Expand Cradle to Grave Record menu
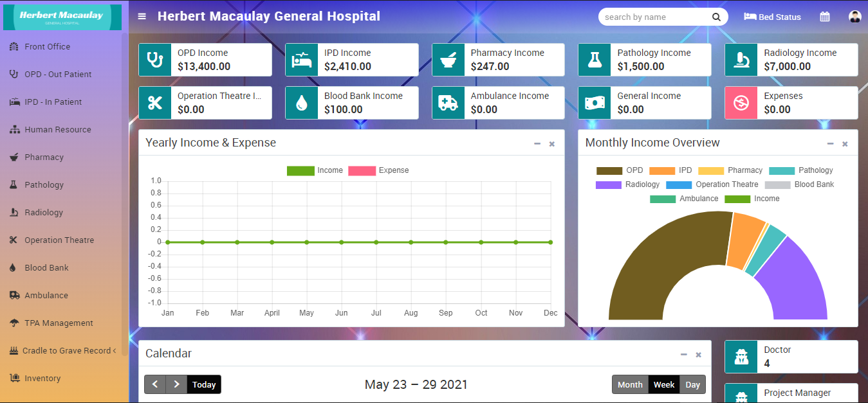Viewport: 868px width, 403px height. [x=64, y=351]
